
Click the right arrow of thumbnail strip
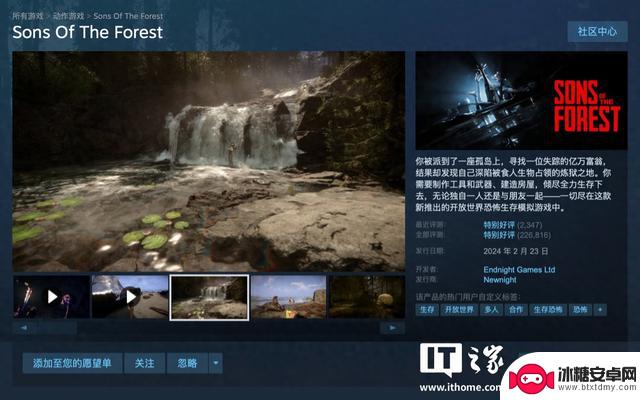[x=392, y=328]
